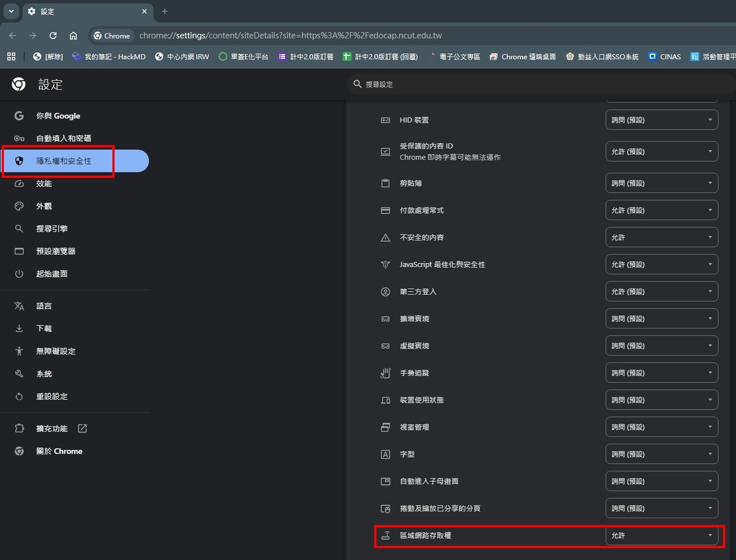This screenshot has height=560, width=736.
Task: Open the 關於 Chrome page
Action: pos(59,451)
